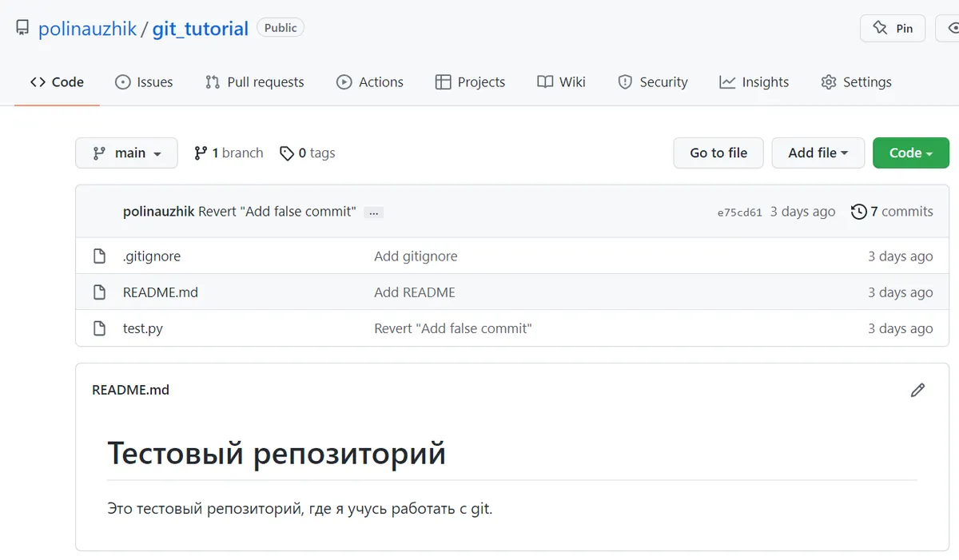Screen dimensions: 959x560
Task: Click the branch icon next to 1 branch
Action: coord(201,153)
